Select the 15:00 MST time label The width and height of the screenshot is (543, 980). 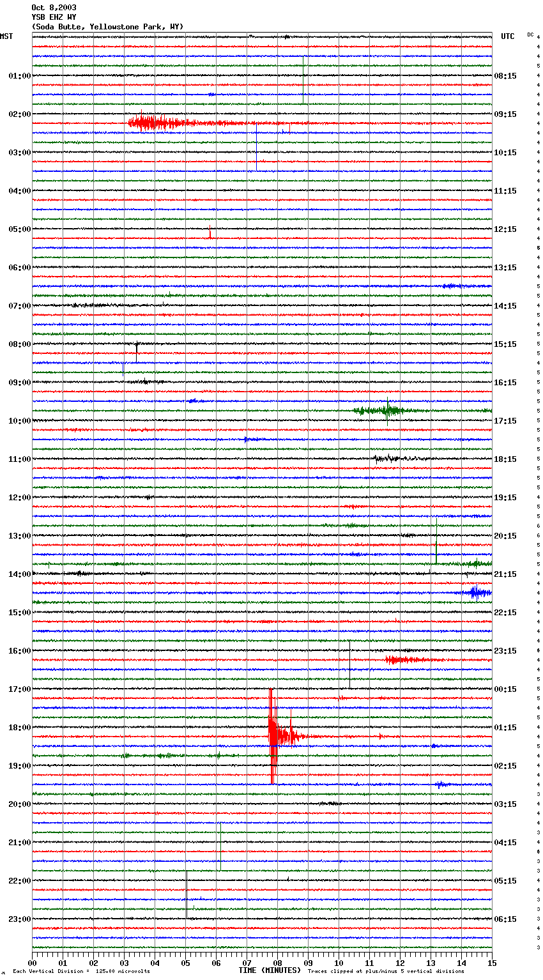pyautogui.click(x=20, y=613)
